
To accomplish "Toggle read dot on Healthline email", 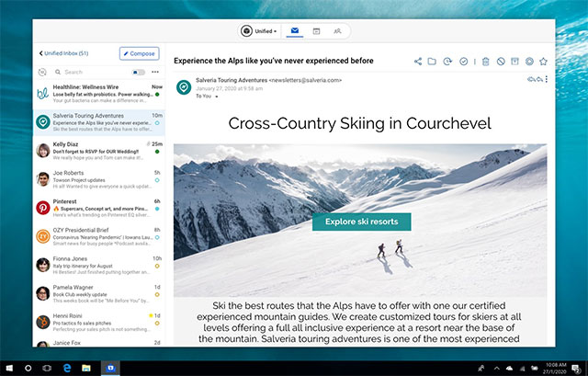I will point(157,94).
